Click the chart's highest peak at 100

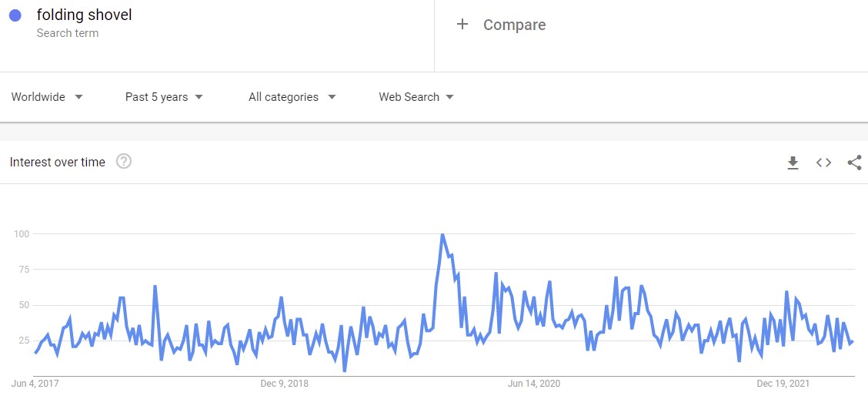442,235
